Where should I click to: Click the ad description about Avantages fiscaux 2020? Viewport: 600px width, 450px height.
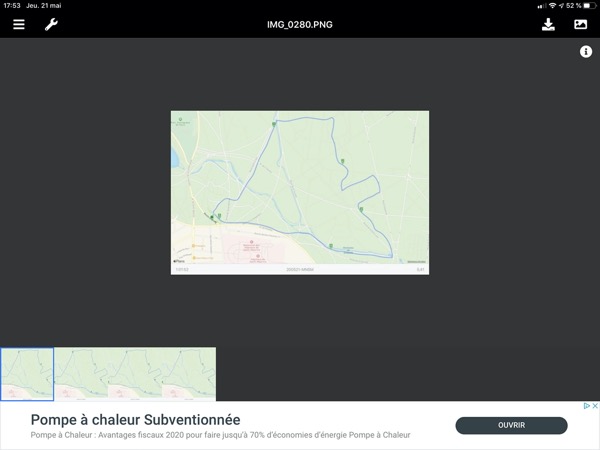point(220,435)
